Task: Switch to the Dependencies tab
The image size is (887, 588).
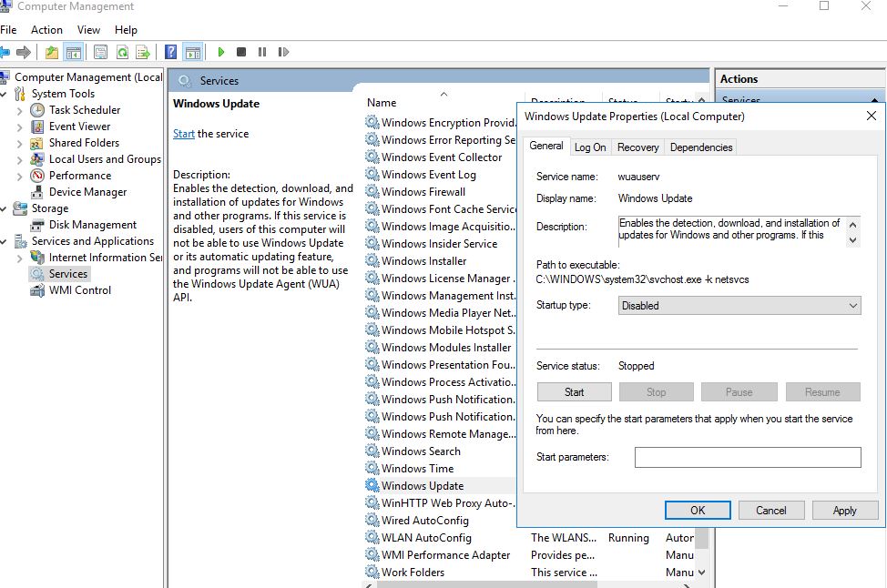Action: (x=701, y=147)
